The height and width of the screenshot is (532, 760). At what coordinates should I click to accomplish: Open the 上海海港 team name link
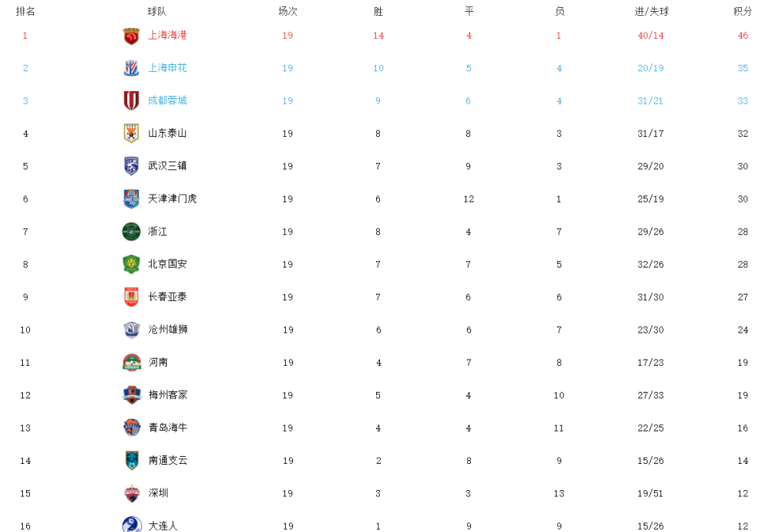coord(167,35)
